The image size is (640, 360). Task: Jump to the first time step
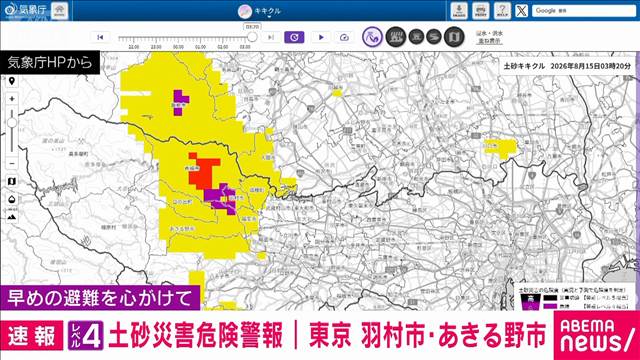pos(100,37)
